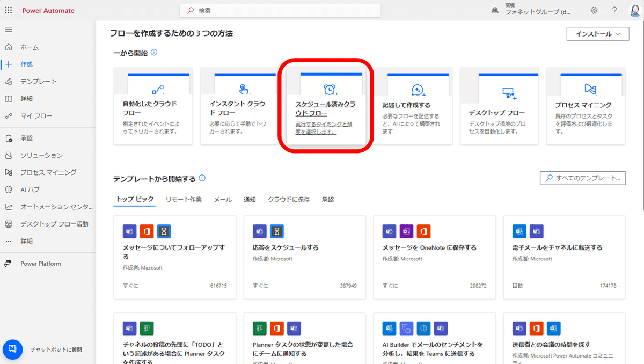Click the chatbot icon チャットボットに質問
Viewport: 644px width, 364px height.
[13, 349]
